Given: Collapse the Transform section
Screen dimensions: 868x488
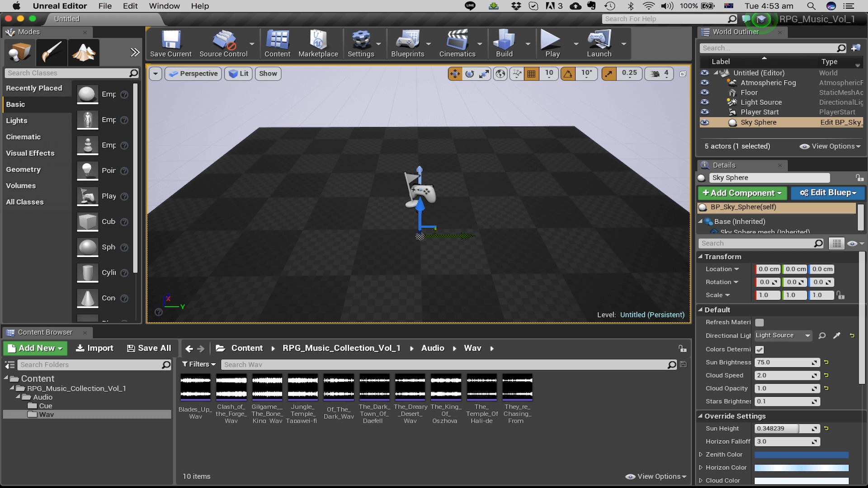Looking at the screenshot, I should pos(700,257).
